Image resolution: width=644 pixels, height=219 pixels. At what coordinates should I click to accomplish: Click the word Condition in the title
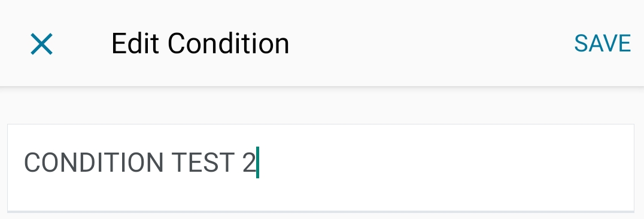229,44
